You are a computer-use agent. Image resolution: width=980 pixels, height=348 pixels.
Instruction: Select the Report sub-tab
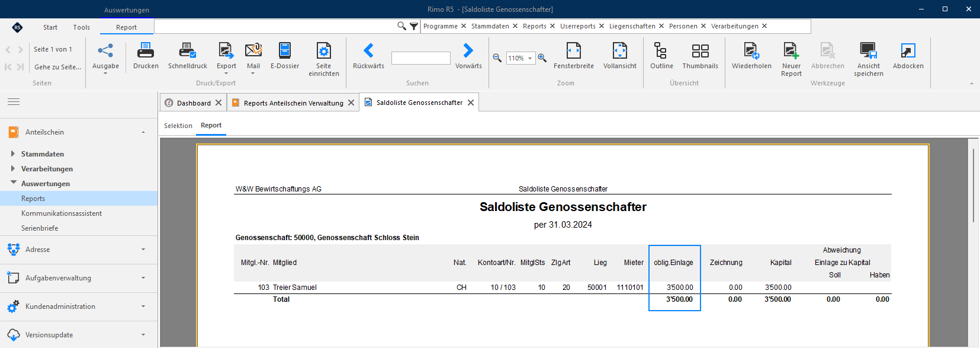coord(211,126)
